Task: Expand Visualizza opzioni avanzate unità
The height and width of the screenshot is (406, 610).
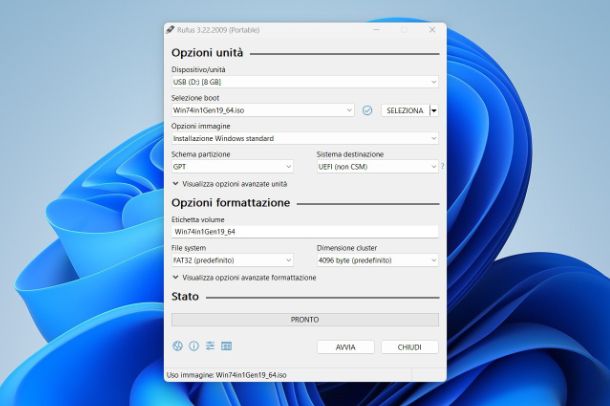Action: pos(230,184)
